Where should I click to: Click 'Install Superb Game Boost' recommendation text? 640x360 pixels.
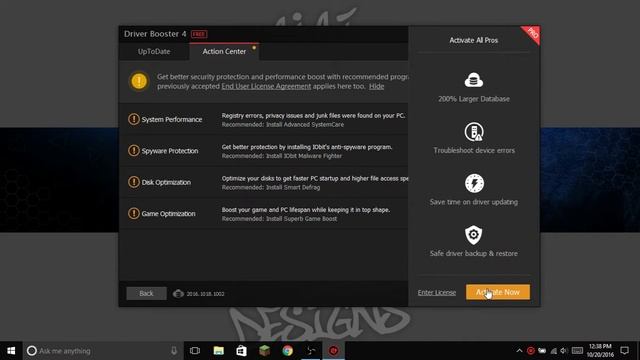(x=301, y=219)
